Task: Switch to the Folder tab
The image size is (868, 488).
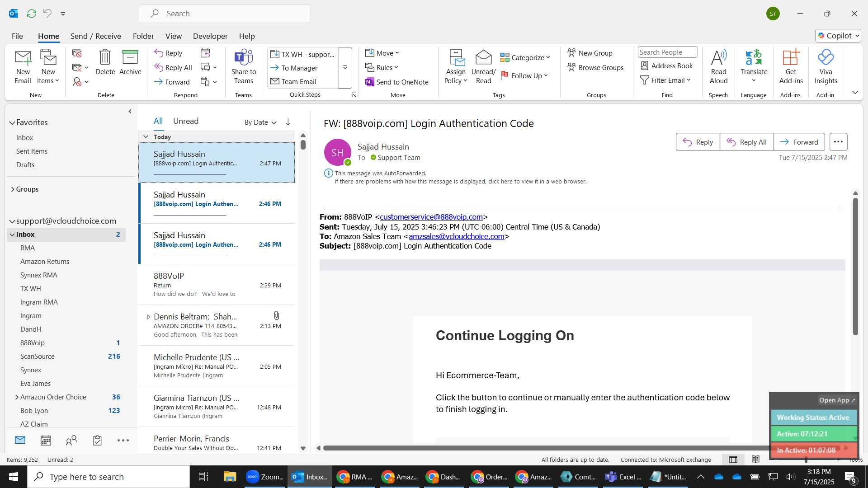Action: pos(143,36)
